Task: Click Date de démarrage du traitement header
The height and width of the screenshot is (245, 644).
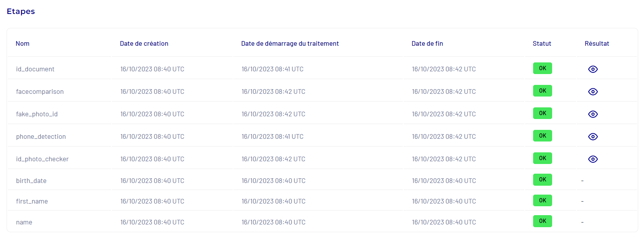Action: click(x=290, y=43)
